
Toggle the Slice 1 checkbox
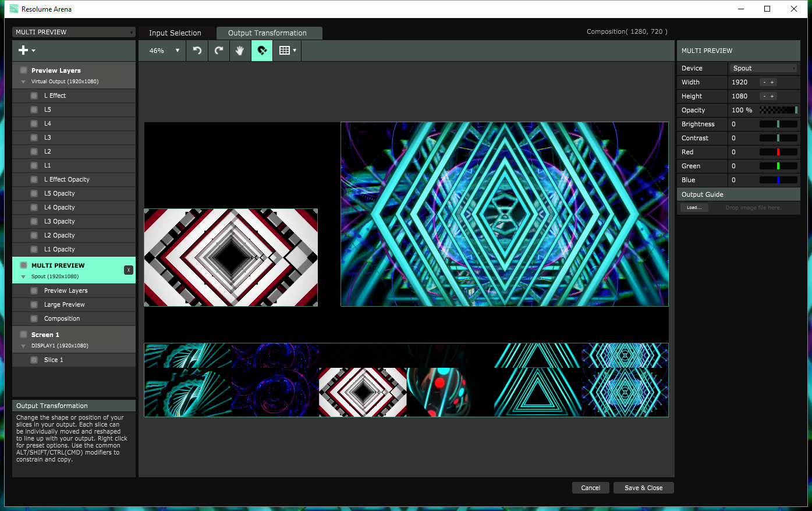(34, 360)
